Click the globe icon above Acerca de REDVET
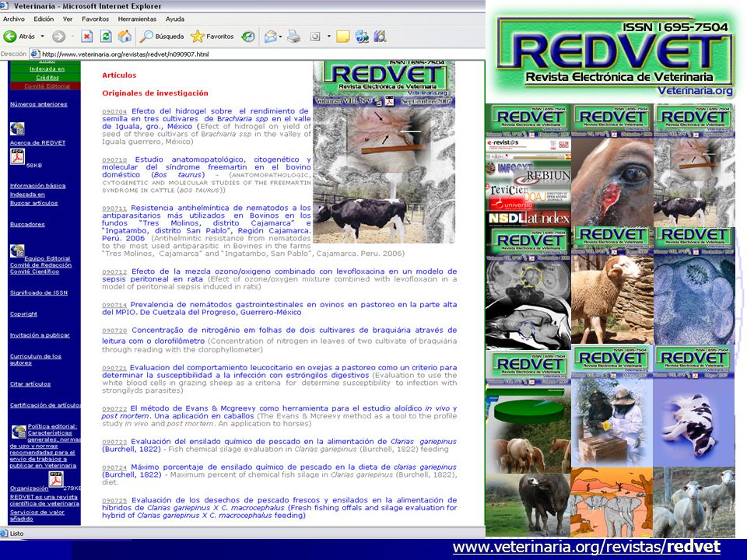 click(x=17, y=128)
